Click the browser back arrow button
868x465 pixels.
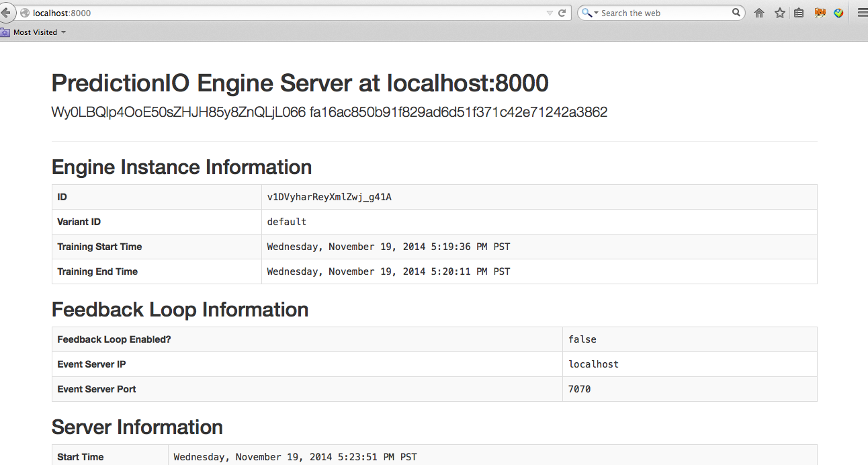(6, 13)
